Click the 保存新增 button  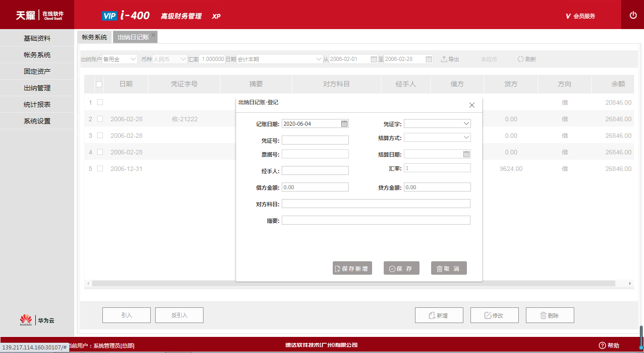(352, 268)
